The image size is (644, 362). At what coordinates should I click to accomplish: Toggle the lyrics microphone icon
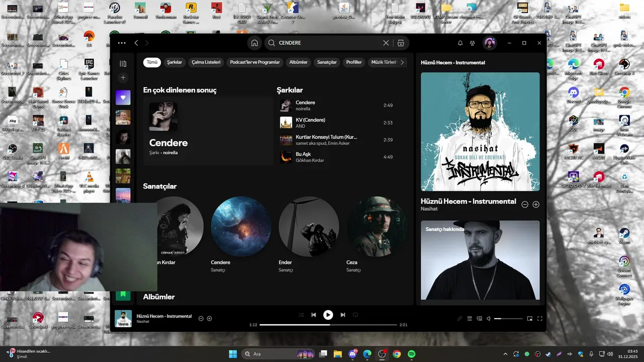[459, 318]
